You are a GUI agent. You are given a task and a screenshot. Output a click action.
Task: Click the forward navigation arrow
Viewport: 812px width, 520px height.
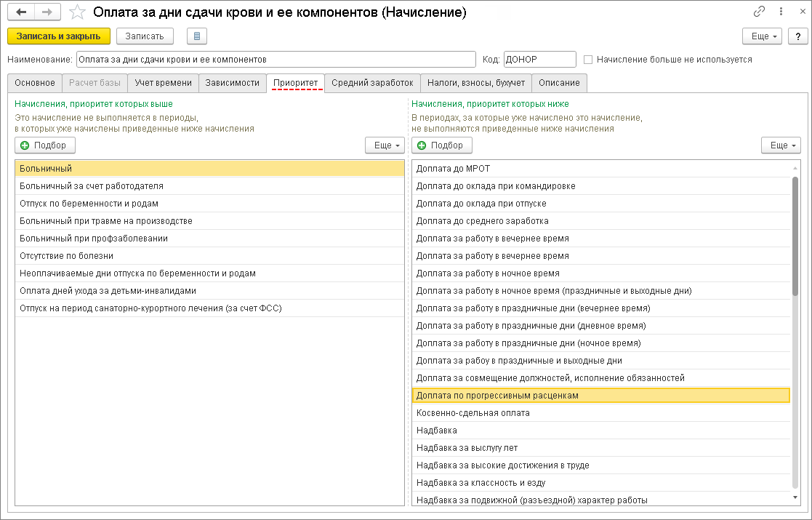tap(47, 12)
